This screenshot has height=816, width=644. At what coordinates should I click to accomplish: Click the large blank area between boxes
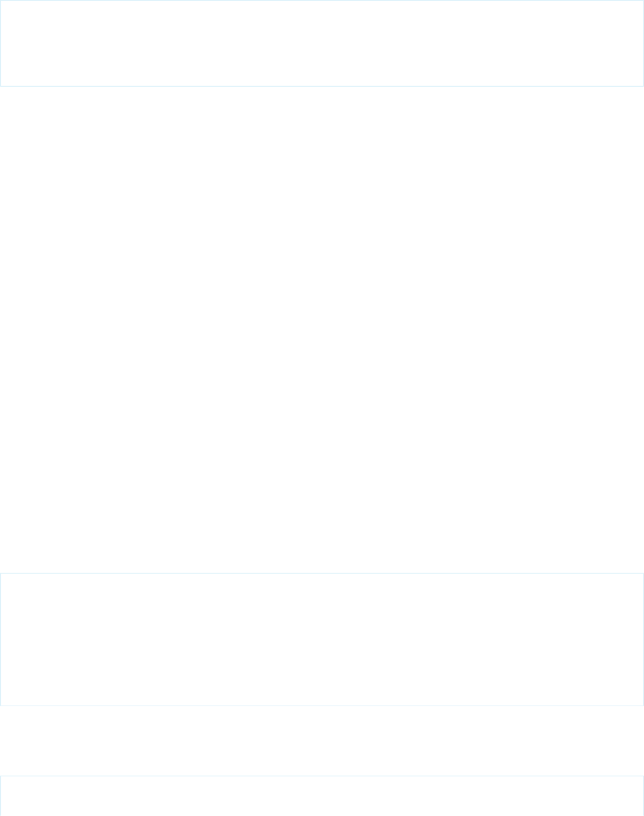click(322, 329)
